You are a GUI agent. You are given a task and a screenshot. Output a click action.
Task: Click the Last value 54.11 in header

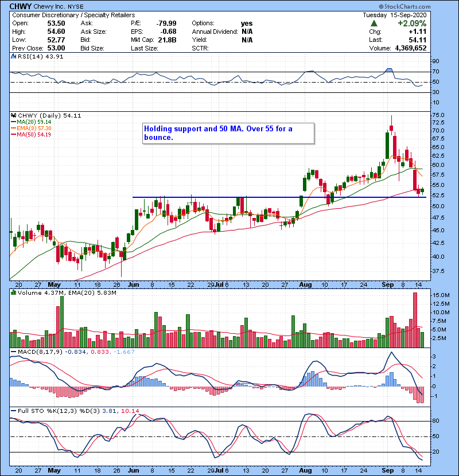(417, 40)
